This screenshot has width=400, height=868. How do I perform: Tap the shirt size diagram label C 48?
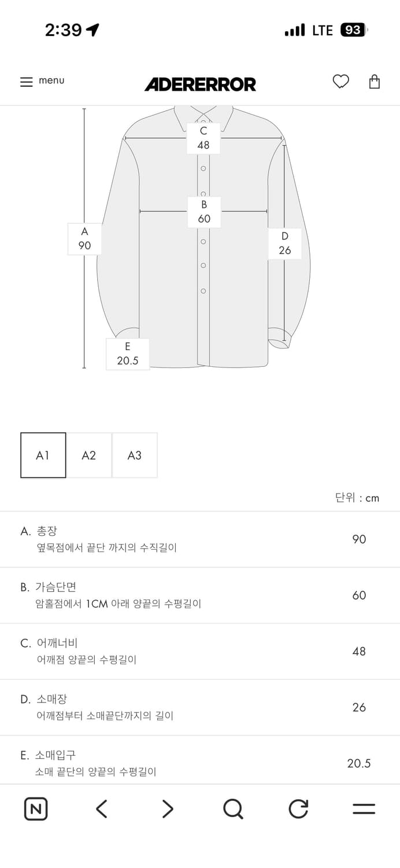(x=203, y=138)
